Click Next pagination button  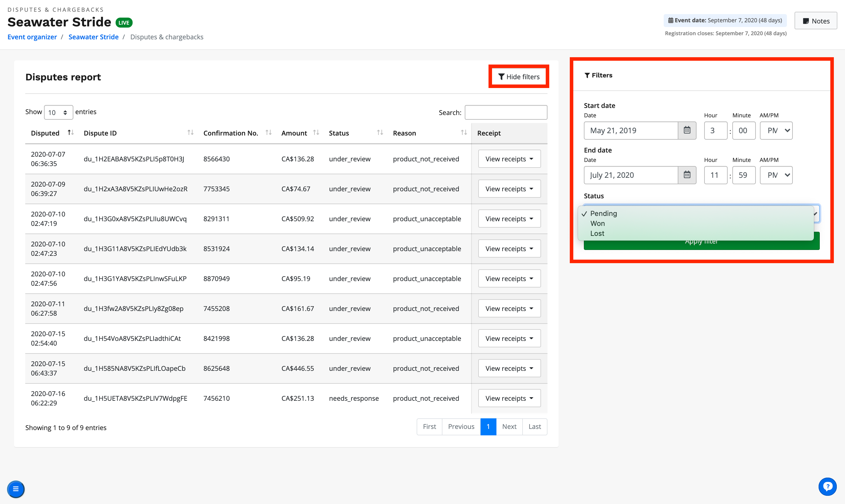tap(509, 427)
